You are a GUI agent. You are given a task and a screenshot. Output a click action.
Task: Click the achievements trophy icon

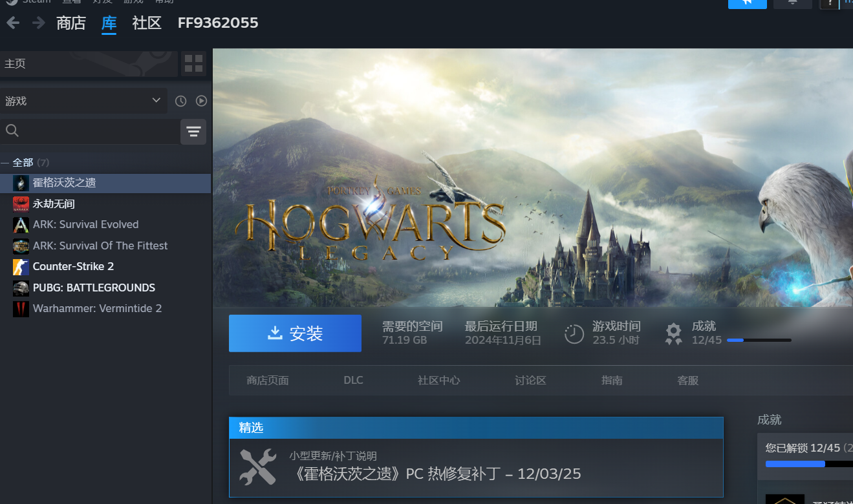point(674,333)
